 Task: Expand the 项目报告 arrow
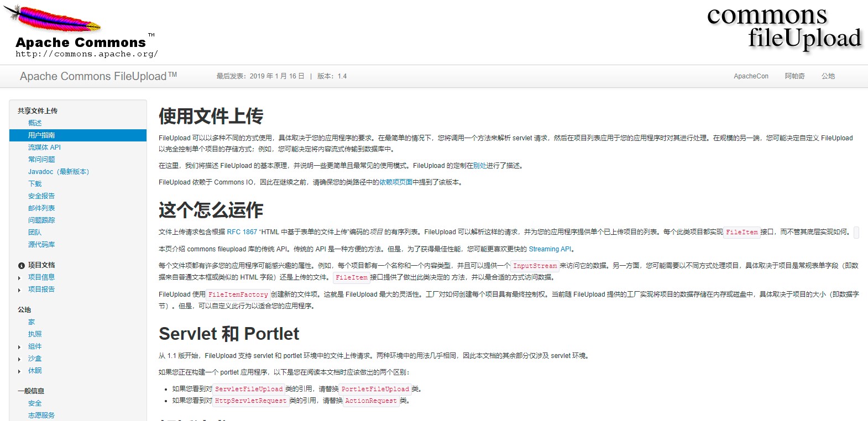19,290
